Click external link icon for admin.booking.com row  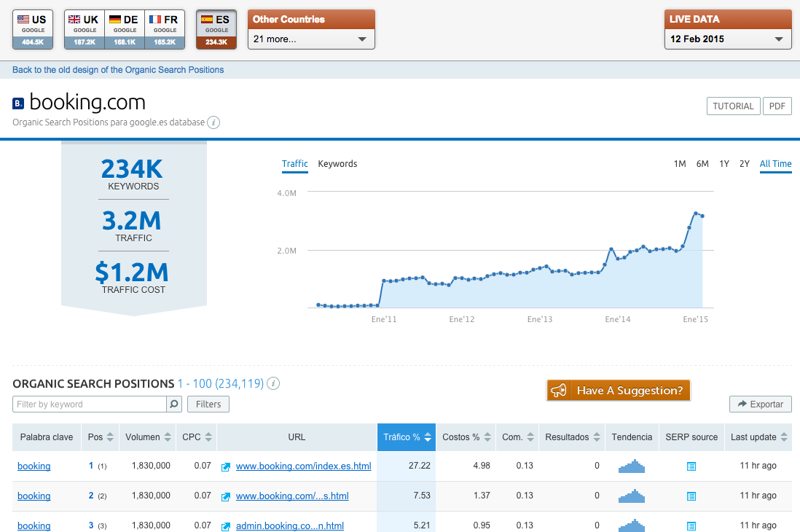coord(226,526)
